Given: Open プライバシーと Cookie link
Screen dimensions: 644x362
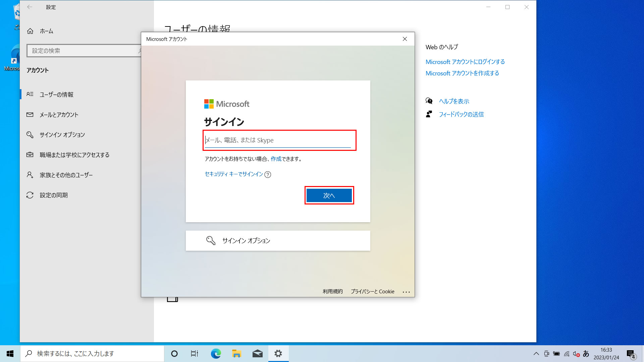Looking at the screenshot, I should pyautogui.click(x=373, y=291).
